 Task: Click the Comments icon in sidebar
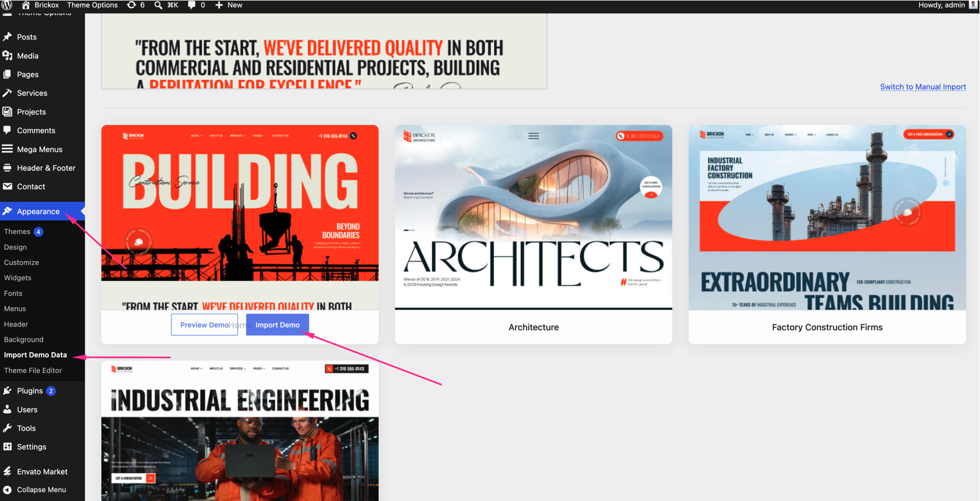click(x=8, y=130)
